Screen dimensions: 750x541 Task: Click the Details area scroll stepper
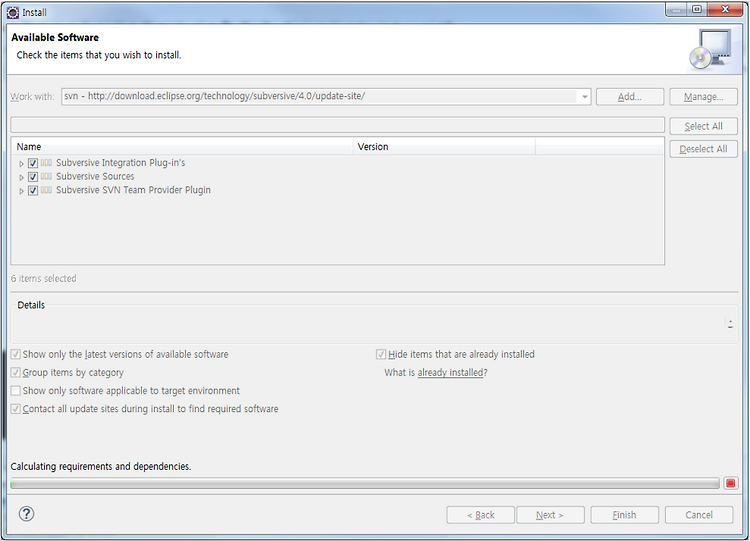pos(730,324)
